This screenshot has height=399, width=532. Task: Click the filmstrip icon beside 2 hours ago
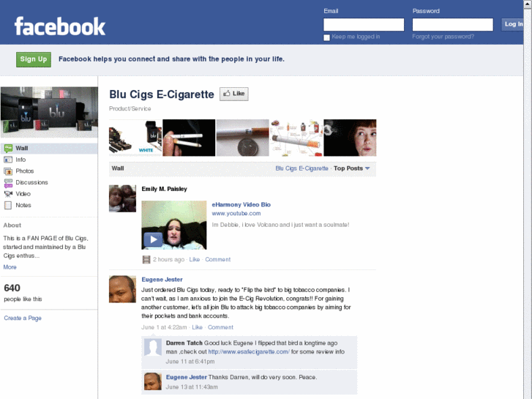point(146,260)
